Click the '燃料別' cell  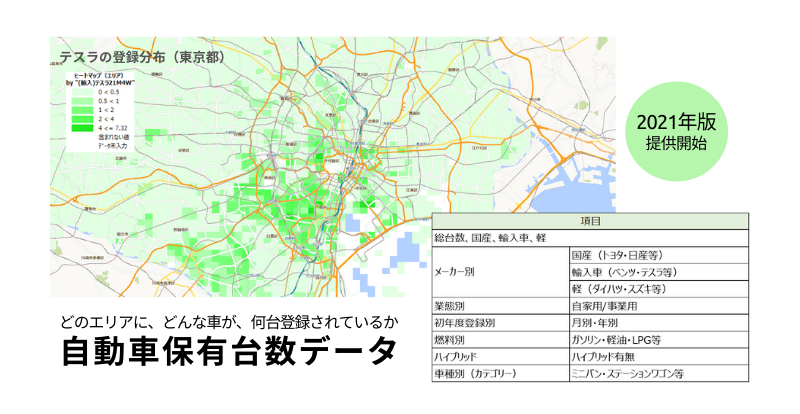coord(501,340)
